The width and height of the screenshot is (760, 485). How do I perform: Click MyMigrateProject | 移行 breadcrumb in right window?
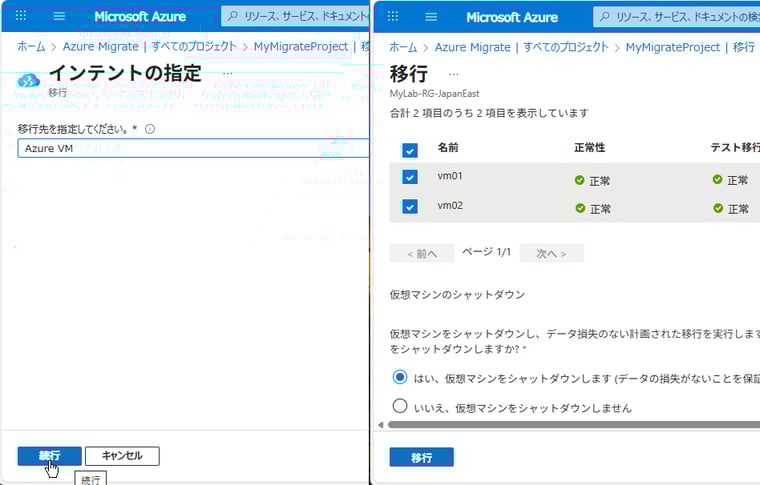pyautogui.click(x=690, y=47)
